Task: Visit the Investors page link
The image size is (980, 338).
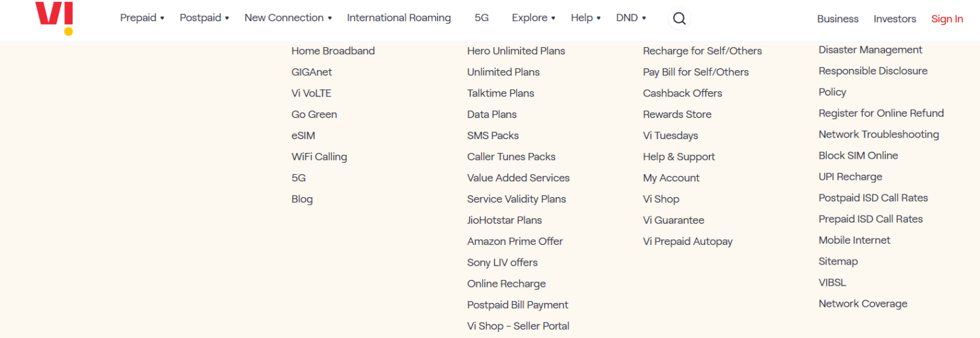Action: 895,18
